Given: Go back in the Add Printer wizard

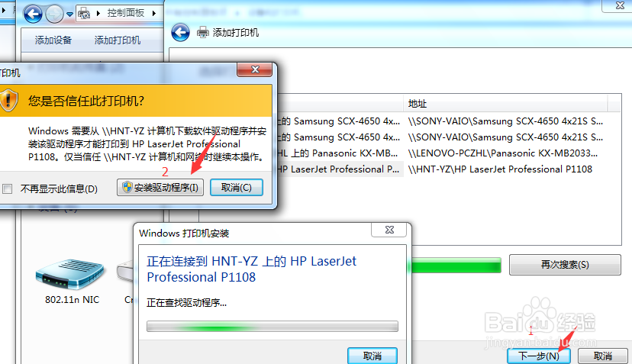Looking at the screenshot, I should tap(180, 33).
